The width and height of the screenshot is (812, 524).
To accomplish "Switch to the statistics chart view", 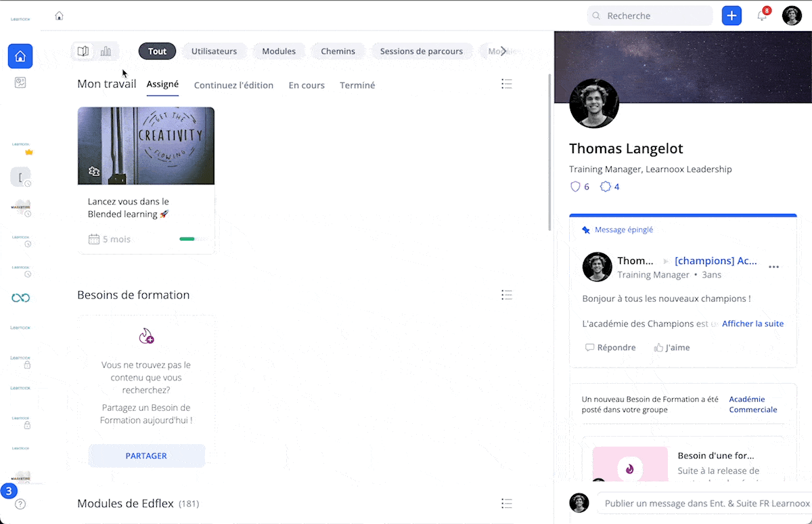I will pos(106,51).
